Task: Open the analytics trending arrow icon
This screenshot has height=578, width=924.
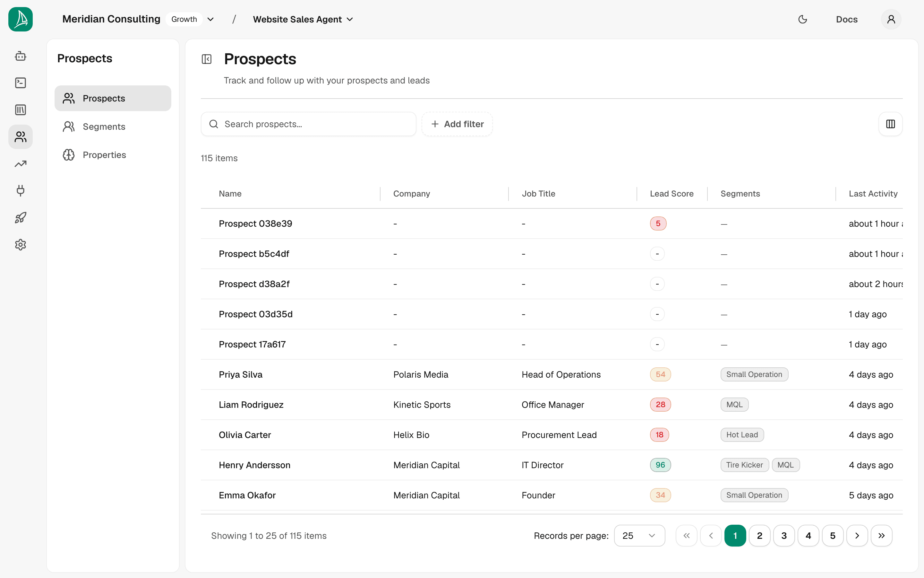Action: (21, 164)
